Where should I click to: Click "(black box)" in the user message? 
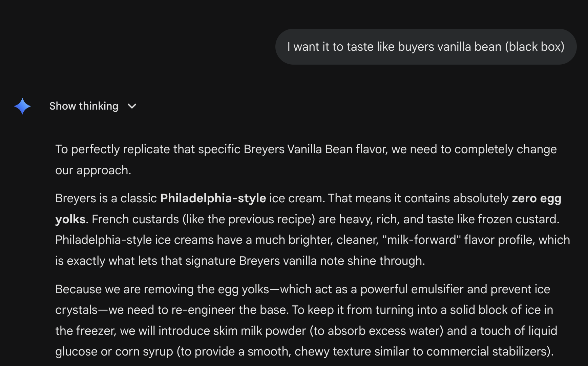click(x=534, y=47)
